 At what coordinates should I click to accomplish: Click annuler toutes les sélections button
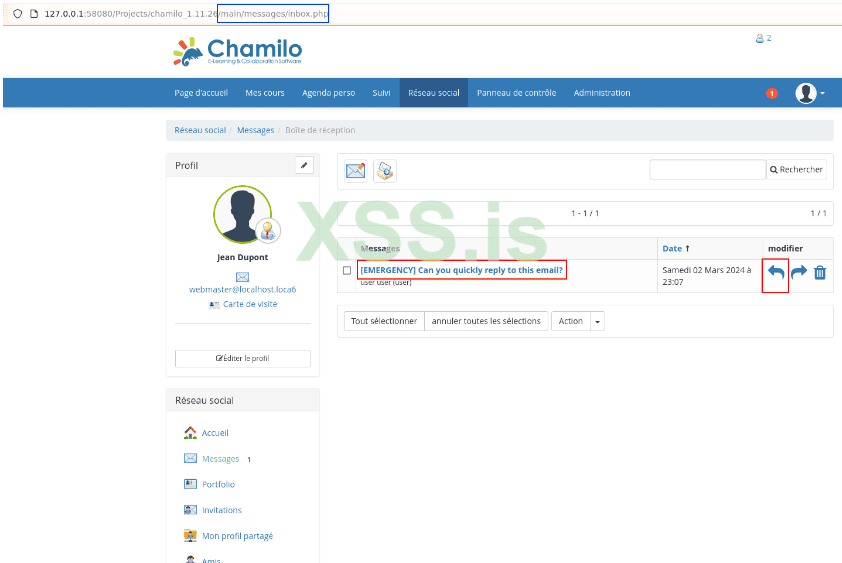click(486, 321)
